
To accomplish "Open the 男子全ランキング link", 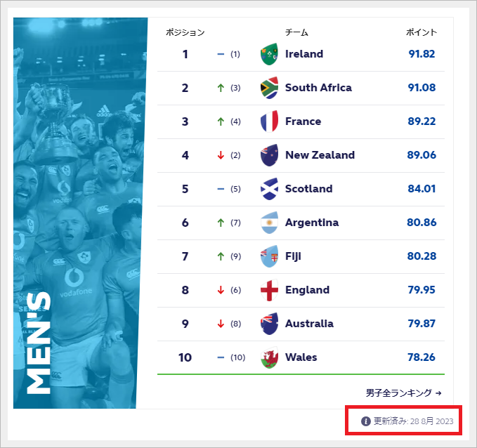I will (x=403, y=393).
